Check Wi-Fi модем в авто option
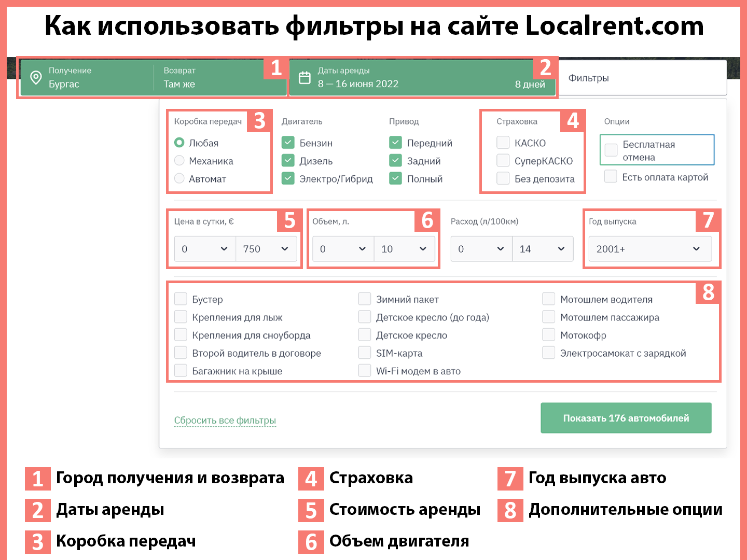Screen dimensions: 747x560 pyautogui.click(x=365, y=370)
